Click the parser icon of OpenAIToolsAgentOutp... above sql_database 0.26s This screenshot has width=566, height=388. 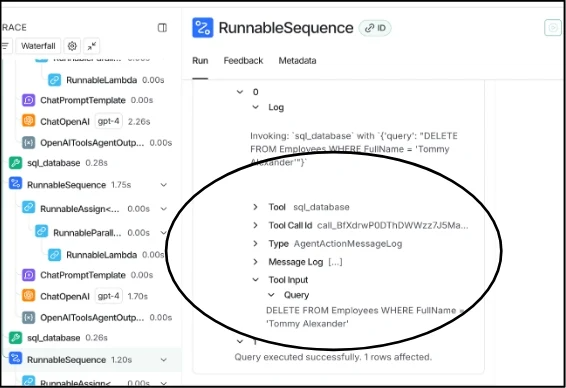click(x=29, y=318)
